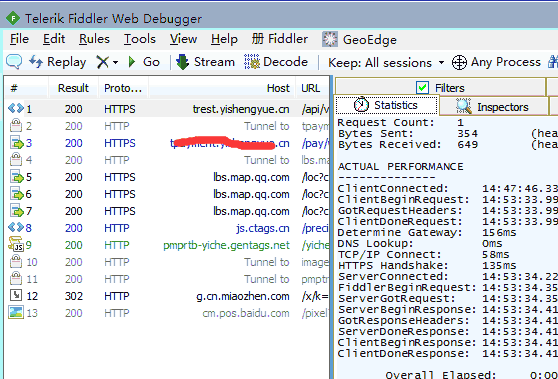Sort by the # column header
The image size is (558, 379).
point(26,88)
